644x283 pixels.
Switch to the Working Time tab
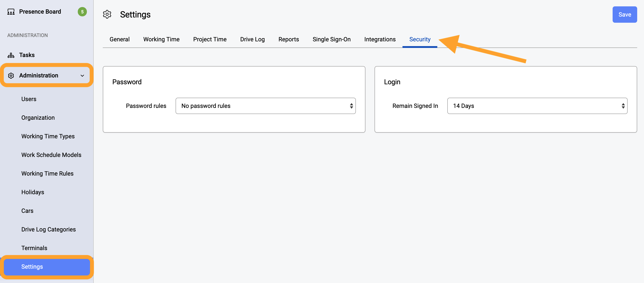(161, 40)
